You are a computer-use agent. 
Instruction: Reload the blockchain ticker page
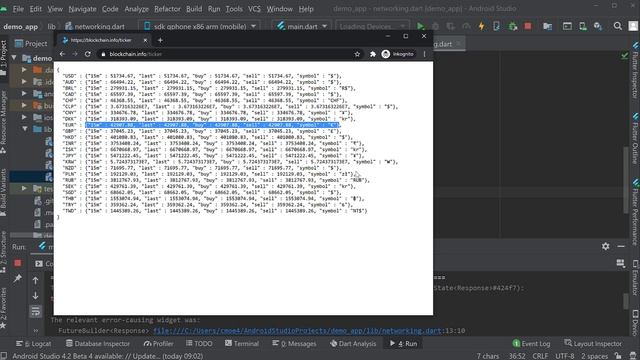tap(87, 54)
